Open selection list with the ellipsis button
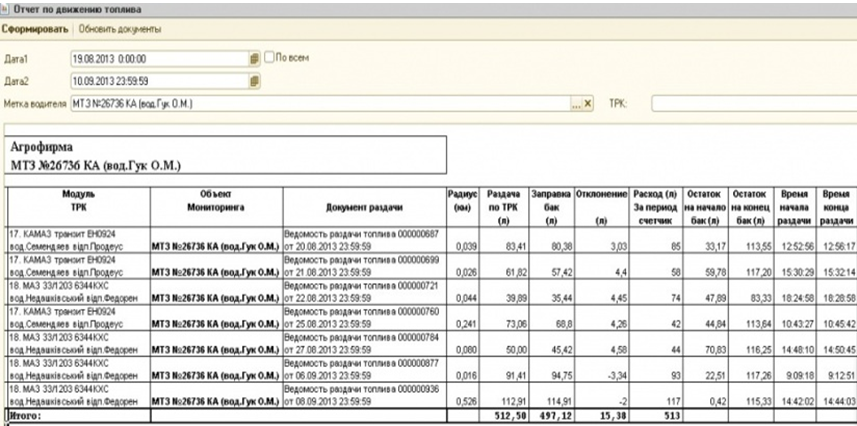857x426 pixels. point(576,103)
